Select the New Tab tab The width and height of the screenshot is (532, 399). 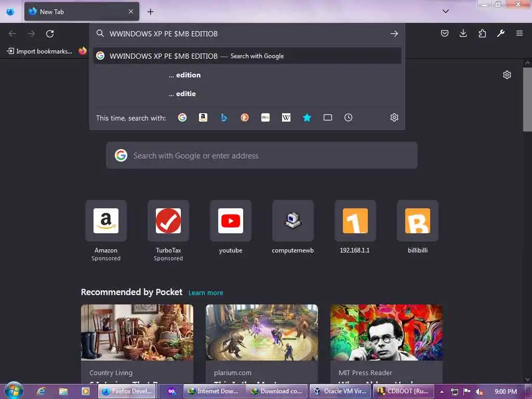coord(82,11)
